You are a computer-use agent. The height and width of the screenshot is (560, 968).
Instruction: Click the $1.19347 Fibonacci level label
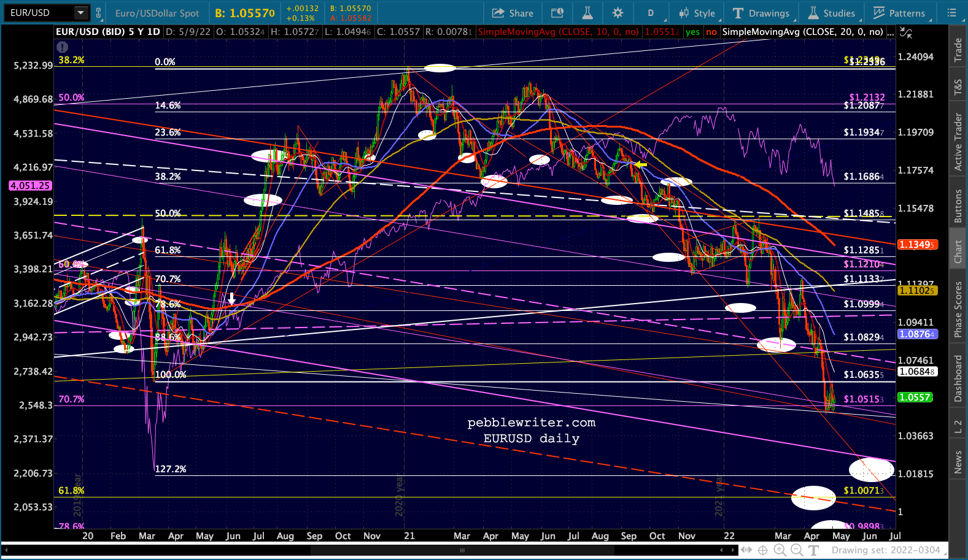(864, 132)
